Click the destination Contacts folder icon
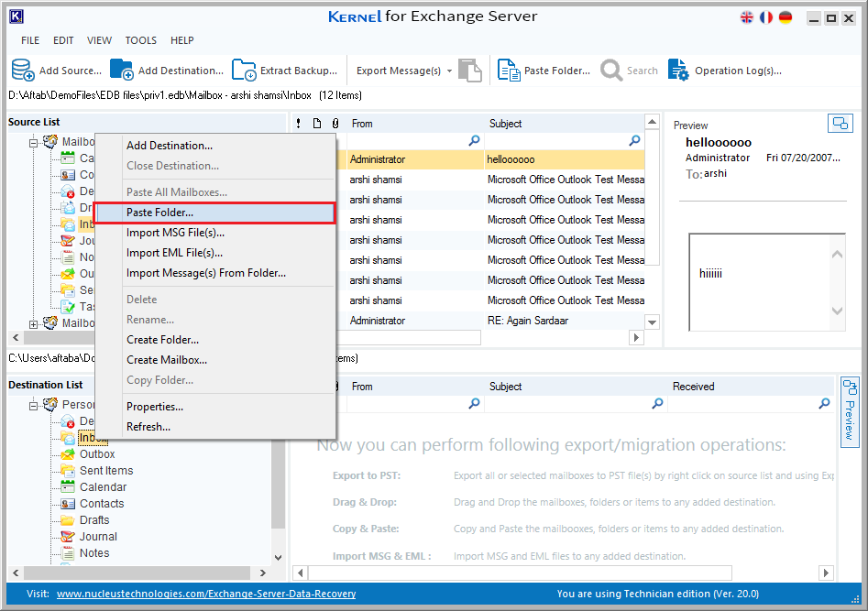This screenshot has width=868, height=611. (68, 504)
